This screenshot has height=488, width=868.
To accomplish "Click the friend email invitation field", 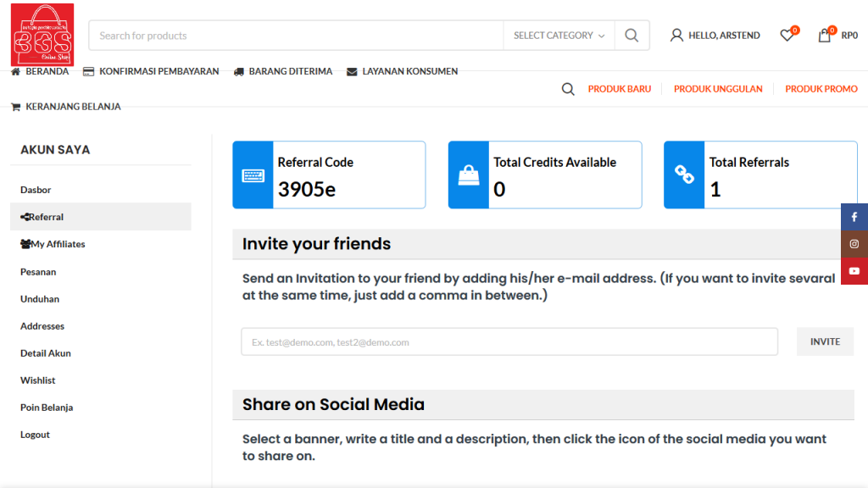I will [509, 342].
